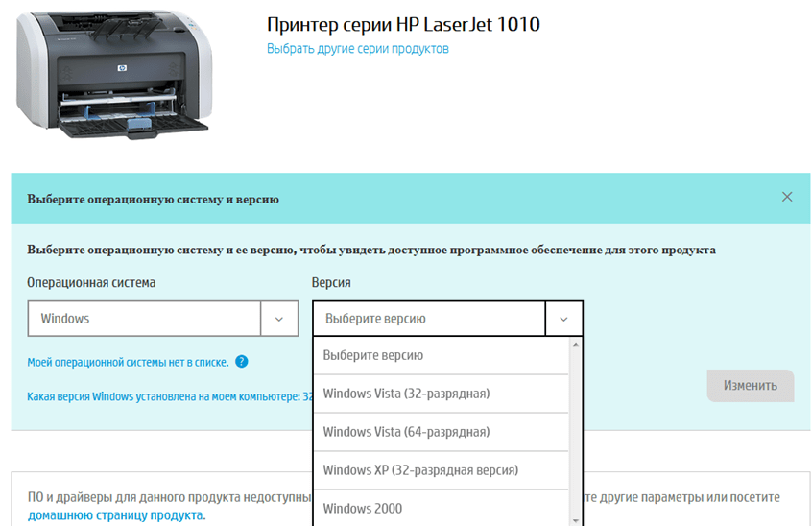The width and height of the screenshot is (812, 526).
Task: Click the version list scrollbar track
Action: click(x=576, y=432)
